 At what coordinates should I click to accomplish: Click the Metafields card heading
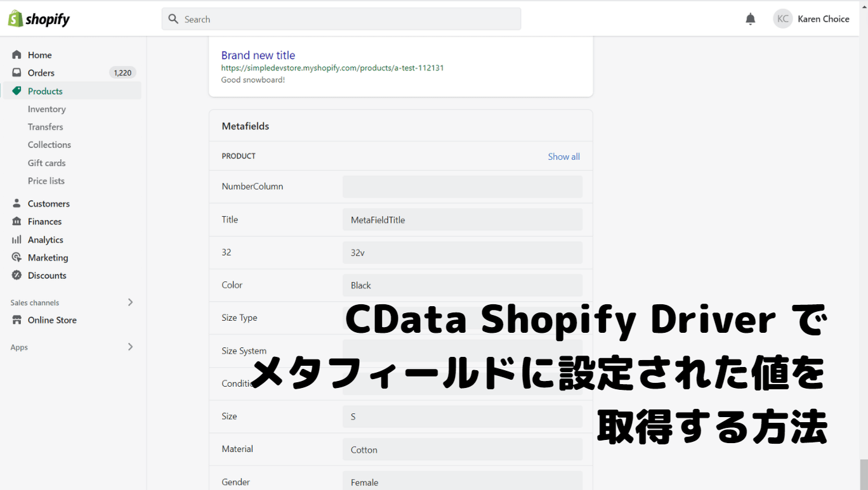pyautogui.click(x=246, y=126)
